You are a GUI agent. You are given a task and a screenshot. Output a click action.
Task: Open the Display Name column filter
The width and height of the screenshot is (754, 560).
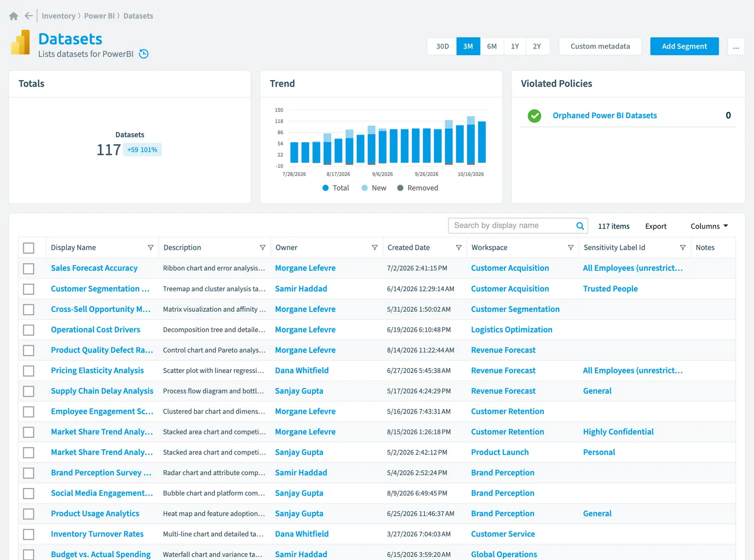pyautogui.click(x=151, y=248)
